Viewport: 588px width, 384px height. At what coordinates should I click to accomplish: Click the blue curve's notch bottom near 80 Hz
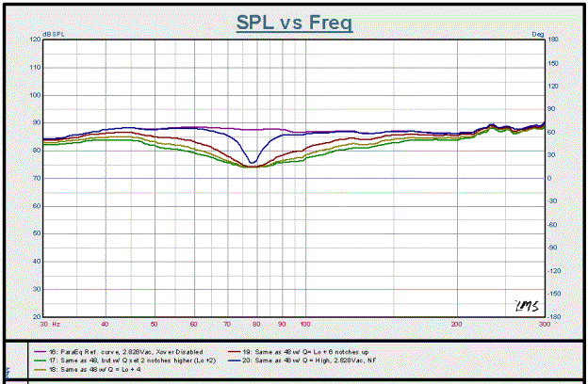click(x=253, y=162)
